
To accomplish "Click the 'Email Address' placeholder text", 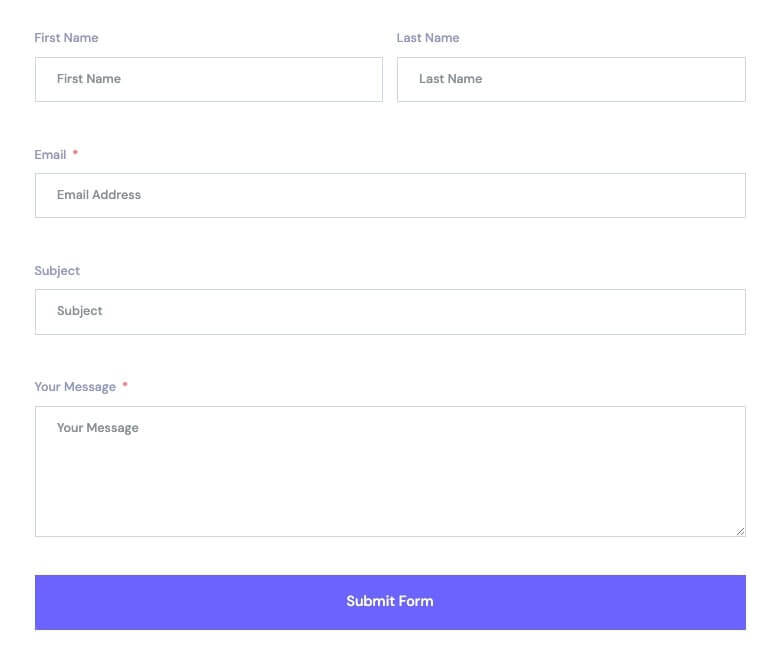I will click(99, 195).
